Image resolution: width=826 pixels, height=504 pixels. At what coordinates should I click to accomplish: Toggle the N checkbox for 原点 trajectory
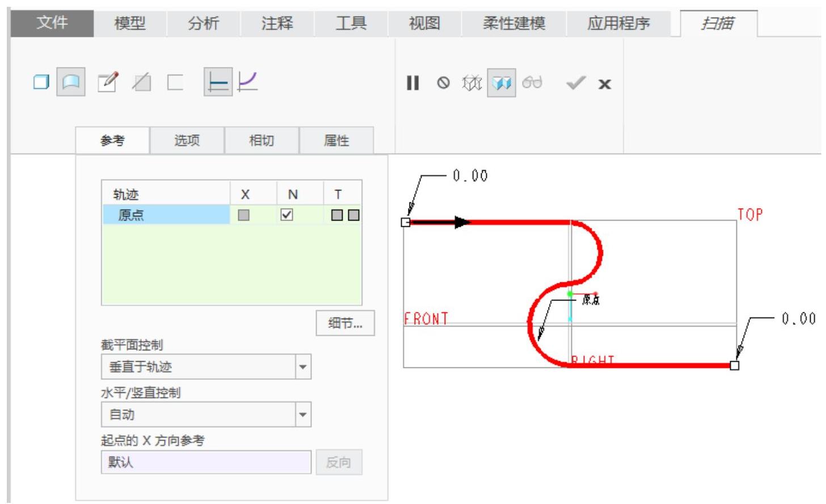point(287,215)
